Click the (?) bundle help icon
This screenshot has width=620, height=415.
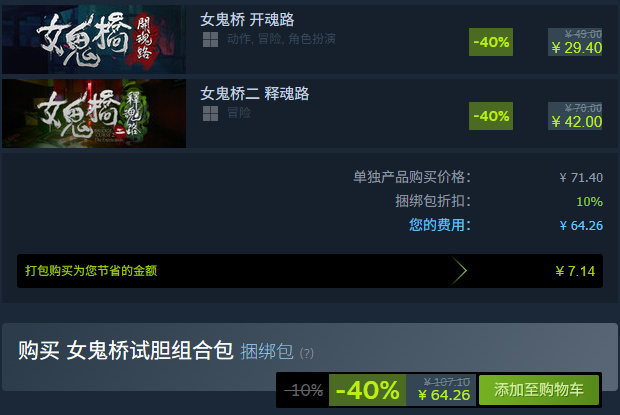click(x=306, y=353)
